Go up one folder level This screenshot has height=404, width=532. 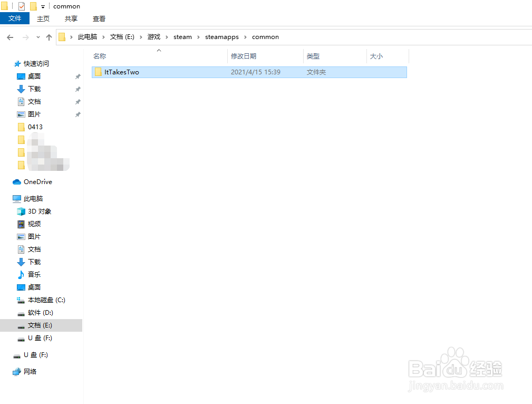[x=49, y=37]
